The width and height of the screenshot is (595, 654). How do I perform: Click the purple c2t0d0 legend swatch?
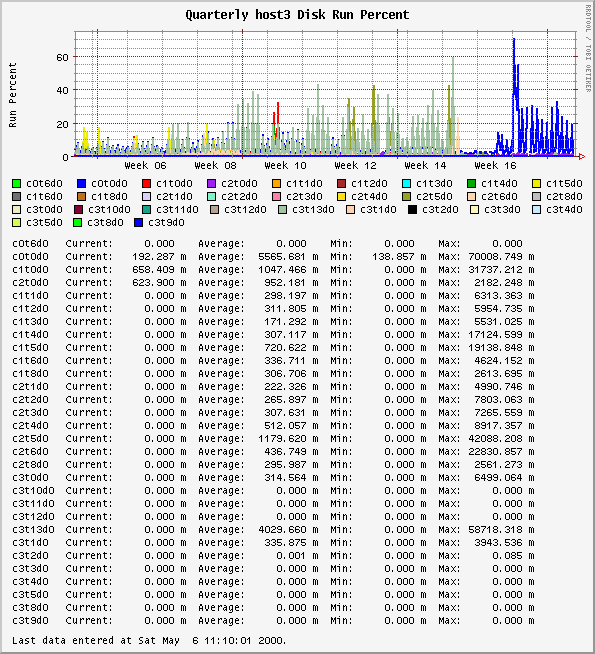click(212, 183)
